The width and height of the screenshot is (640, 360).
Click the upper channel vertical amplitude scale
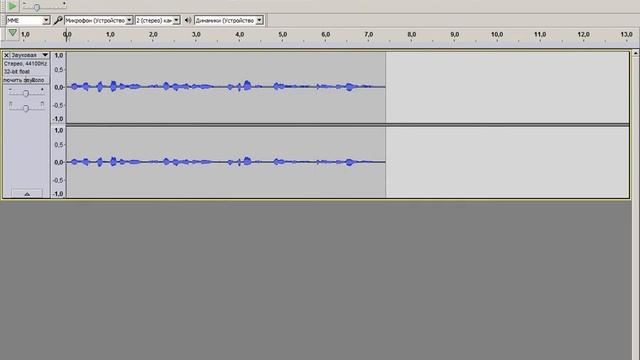[58, 87]
